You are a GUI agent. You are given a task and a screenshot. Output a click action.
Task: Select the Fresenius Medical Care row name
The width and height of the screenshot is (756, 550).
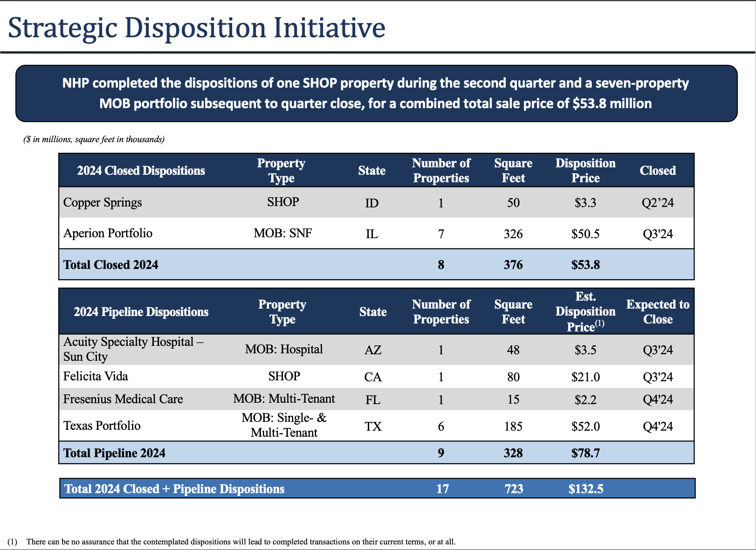point(123,399)
